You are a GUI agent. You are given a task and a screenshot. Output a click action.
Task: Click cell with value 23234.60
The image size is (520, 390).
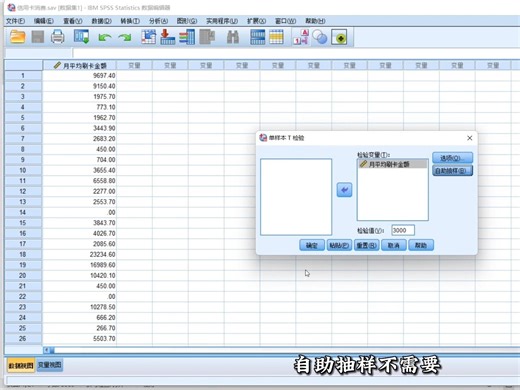tap(80, 254)
